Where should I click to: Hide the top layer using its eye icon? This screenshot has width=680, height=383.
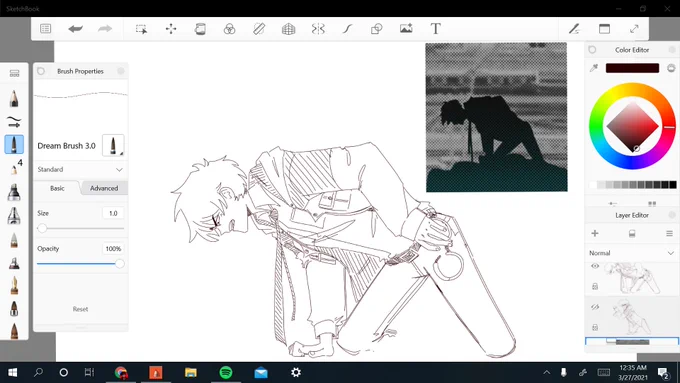coord(595,266)
